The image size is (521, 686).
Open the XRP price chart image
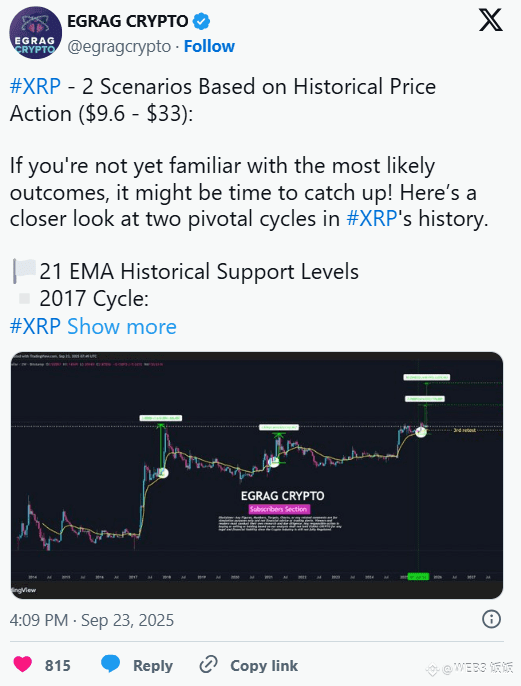[x=257, y=475]
